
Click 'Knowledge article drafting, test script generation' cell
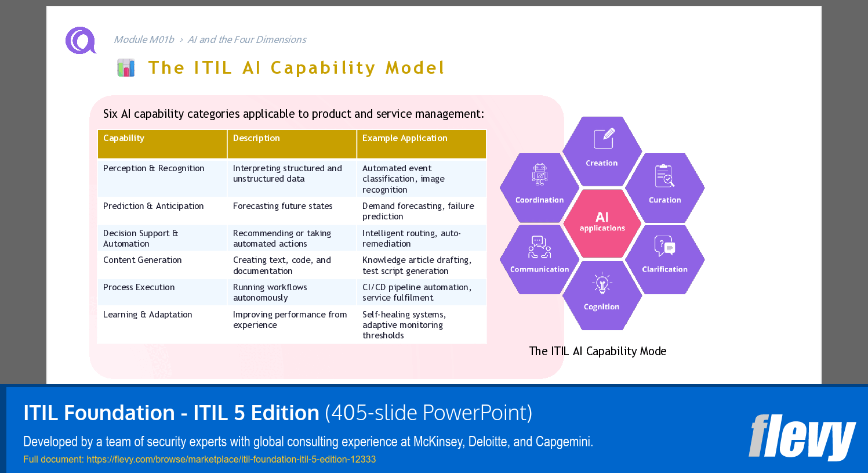click(x=422, y=265)
